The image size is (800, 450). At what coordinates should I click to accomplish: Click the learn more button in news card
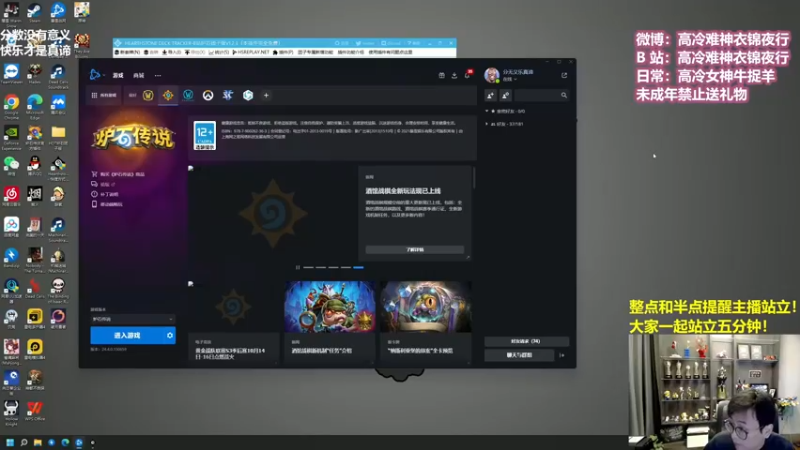415,249
